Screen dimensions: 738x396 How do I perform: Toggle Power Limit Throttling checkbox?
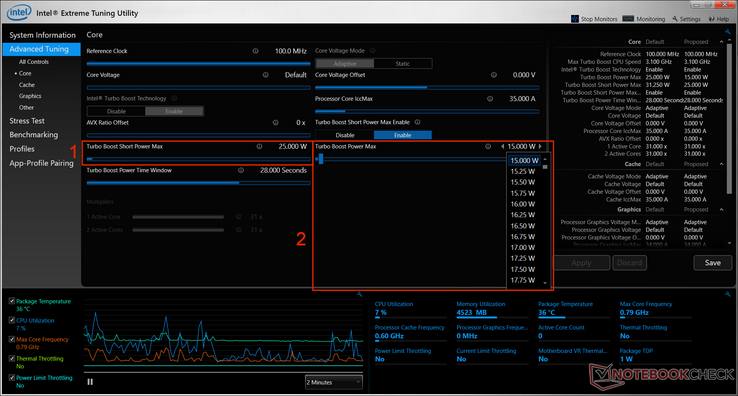[12, 378]
